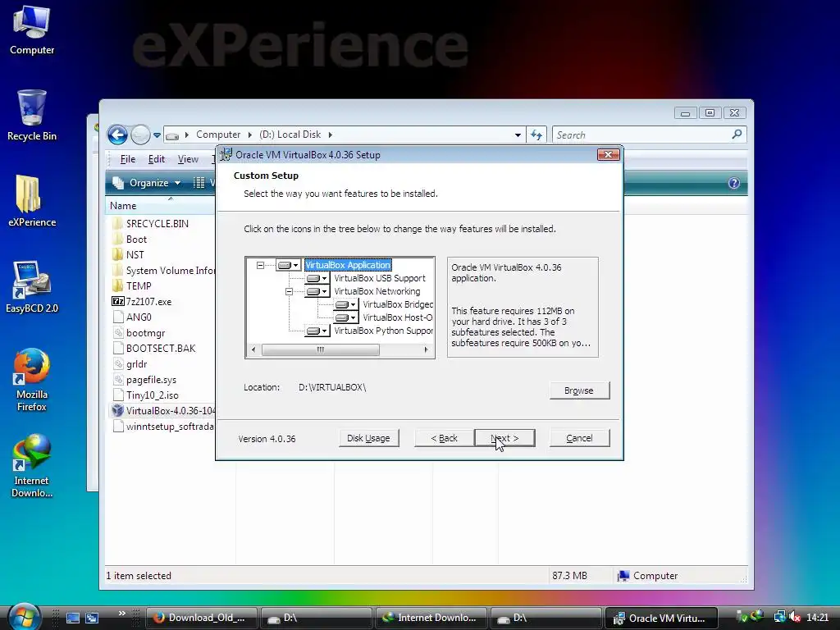Collapse the VirtualBox Networking tree node
This screenshot has height=630, width=840.
coord(290,291)
